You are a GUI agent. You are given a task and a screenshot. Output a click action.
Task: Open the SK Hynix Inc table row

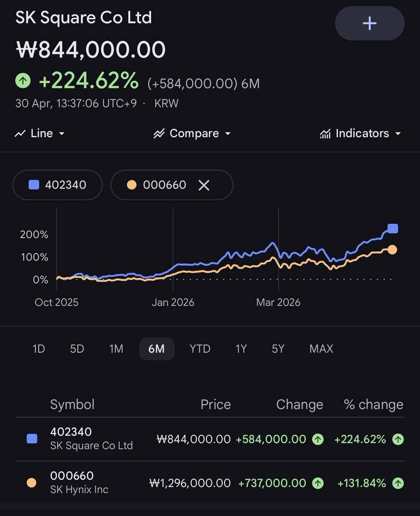click(x=210, y=483)
